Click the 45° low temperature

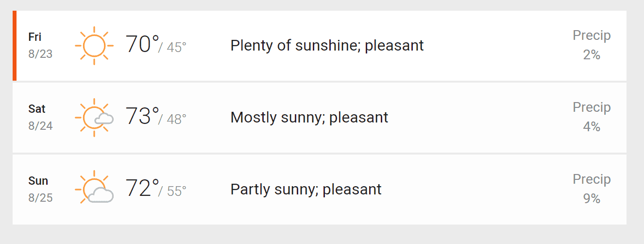(x=177, y=48)
